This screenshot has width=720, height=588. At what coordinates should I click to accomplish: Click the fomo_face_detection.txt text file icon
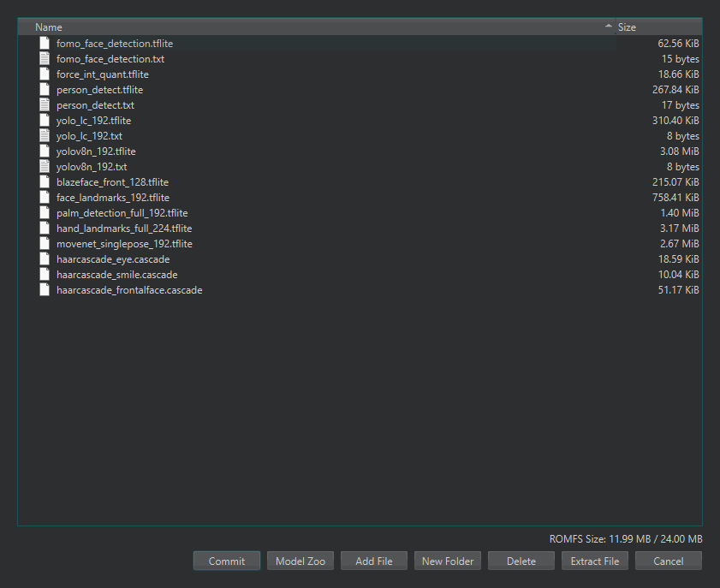(x=45, y=59)
